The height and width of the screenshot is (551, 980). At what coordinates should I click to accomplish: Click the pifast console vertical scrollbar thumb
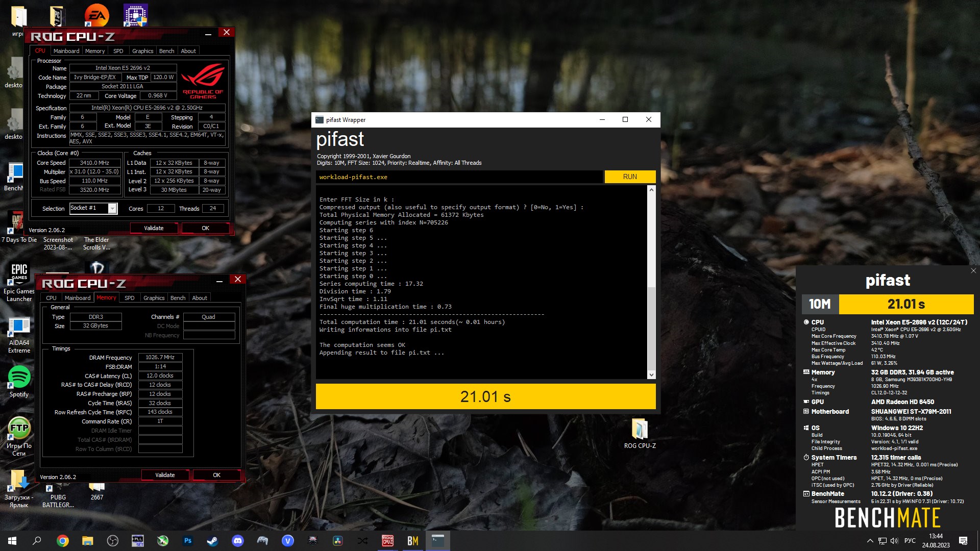tap(651, 328)
